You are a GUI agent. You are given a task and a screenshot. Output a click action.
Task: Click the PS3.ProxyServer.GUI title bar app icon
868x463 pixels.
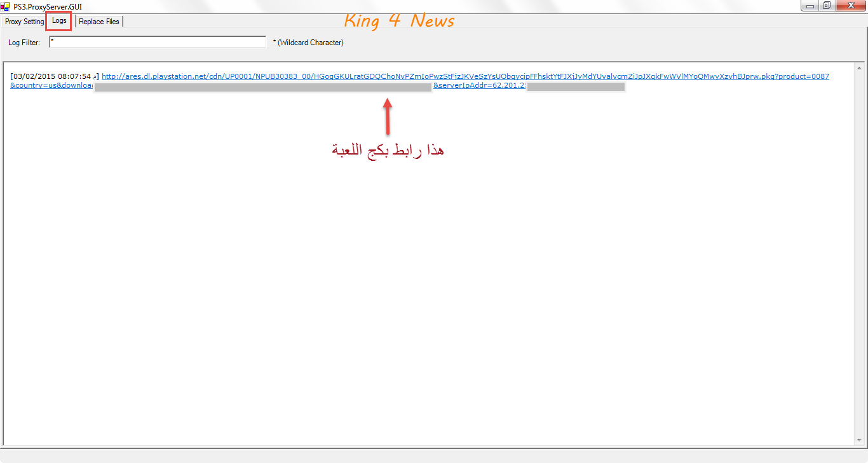[5, 6]
